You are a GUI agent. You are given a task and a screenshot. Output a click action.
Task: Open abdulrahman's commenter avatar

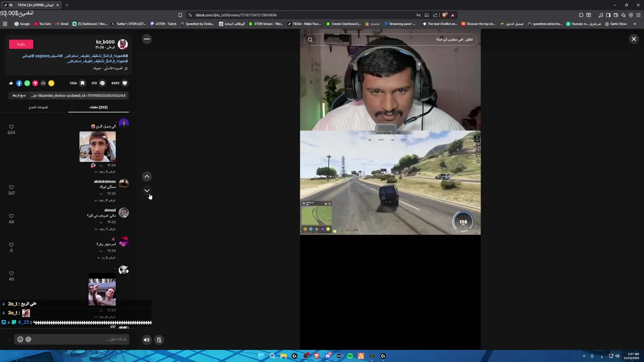[124, 184]
